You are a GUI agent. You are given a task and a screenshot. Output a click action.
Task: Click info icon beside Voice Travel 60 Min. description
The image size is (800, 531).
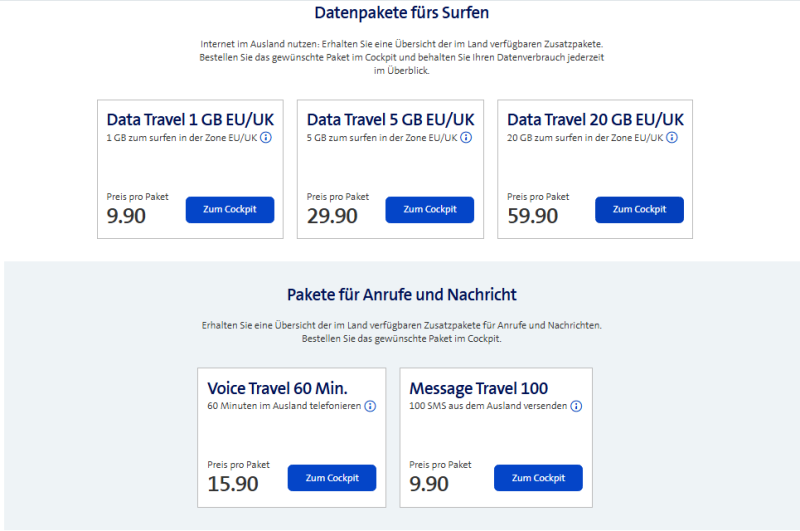click(x=370, y=406)
